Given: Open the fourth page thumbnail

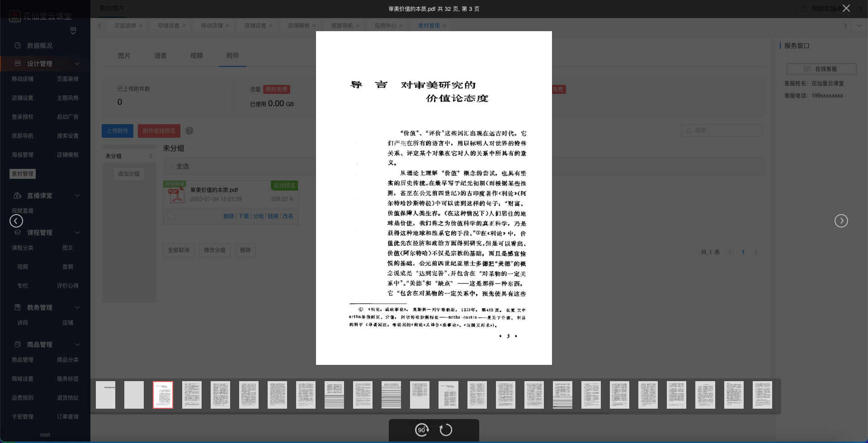Looking at the screenshot, I should pyautogui.click(x=192, y=395).
